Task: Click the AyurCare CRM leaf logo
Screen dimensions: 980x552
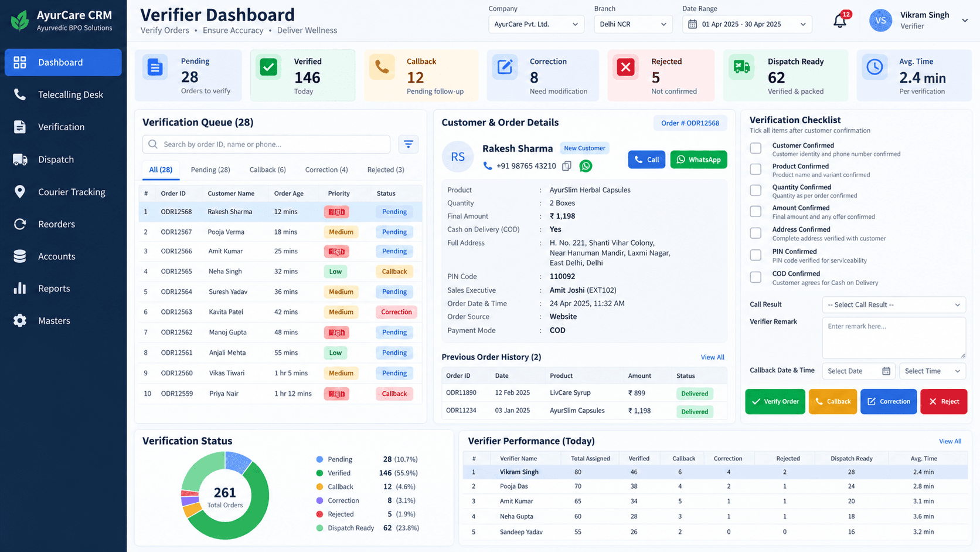Action: (20, 21)
